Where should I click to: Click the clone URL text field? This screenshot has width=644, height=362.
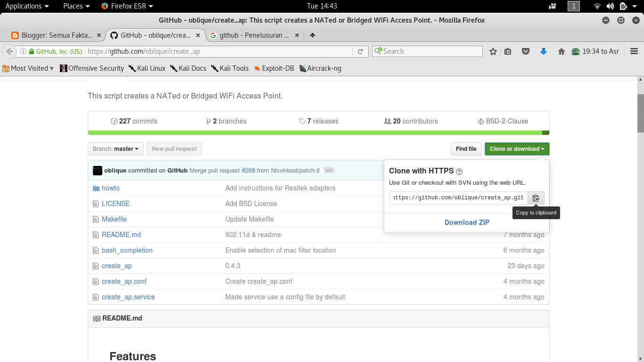[458, 198]
